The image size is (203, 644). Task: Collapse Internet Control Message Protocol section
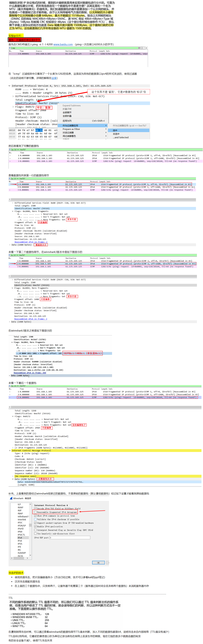pyautogui.click(x=10, y=451)
